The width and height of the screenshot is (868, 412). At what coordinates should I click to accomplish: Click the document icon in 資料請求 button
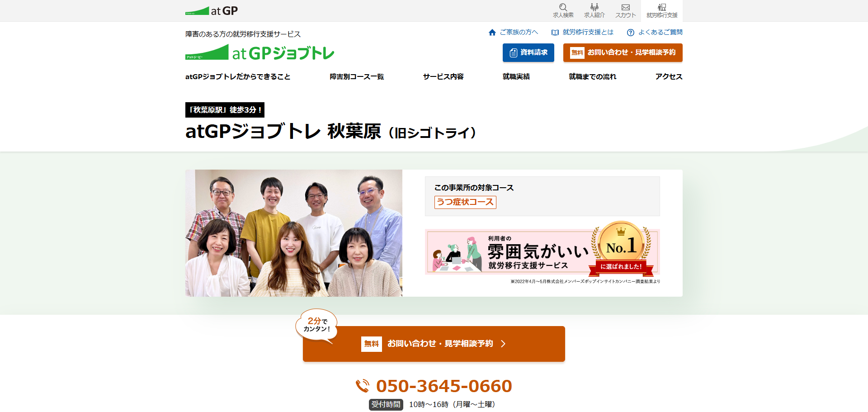(x=513, y=53)
